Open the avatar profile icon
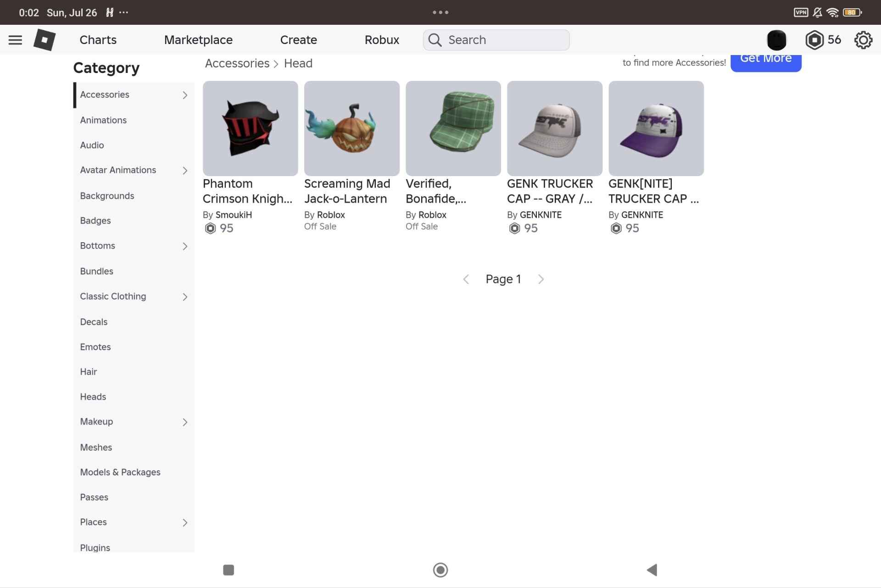The width and height of the screenshot is (881, 588). click(x=776, y=40)
